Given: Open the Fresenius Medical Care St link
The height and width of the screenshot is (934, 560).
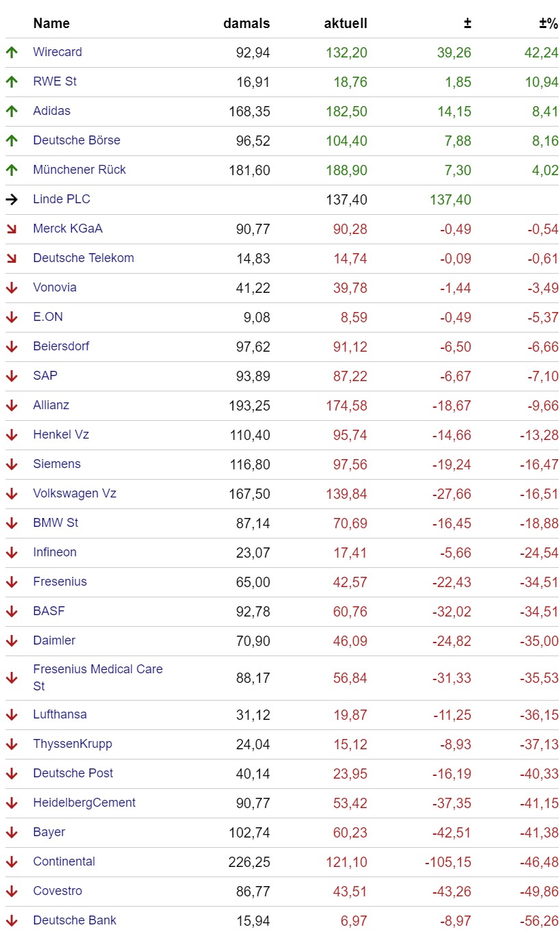Looking at the screenshot, I should [98, 677].
